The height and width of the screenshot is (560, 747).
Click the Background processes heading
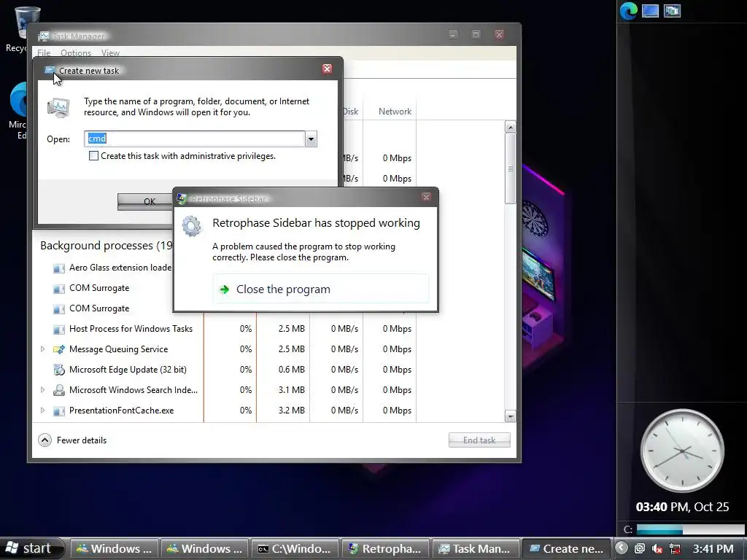click(107, 245)
